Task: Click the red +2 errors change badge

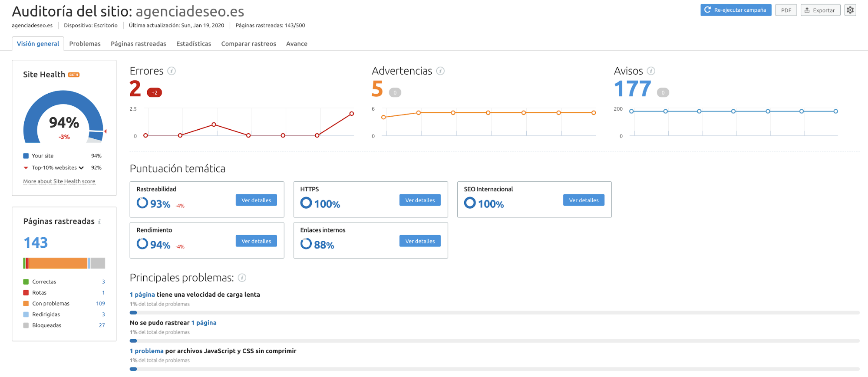Action: click(154, 92)
